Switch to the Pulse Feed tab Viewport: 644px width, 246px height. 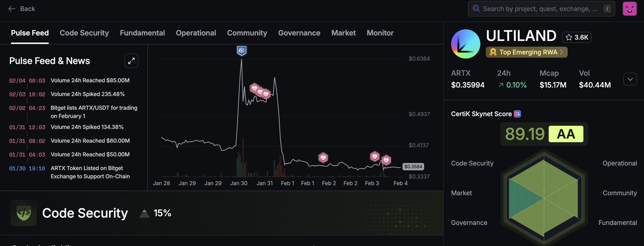pyautogui.click(x=30, y=33)
